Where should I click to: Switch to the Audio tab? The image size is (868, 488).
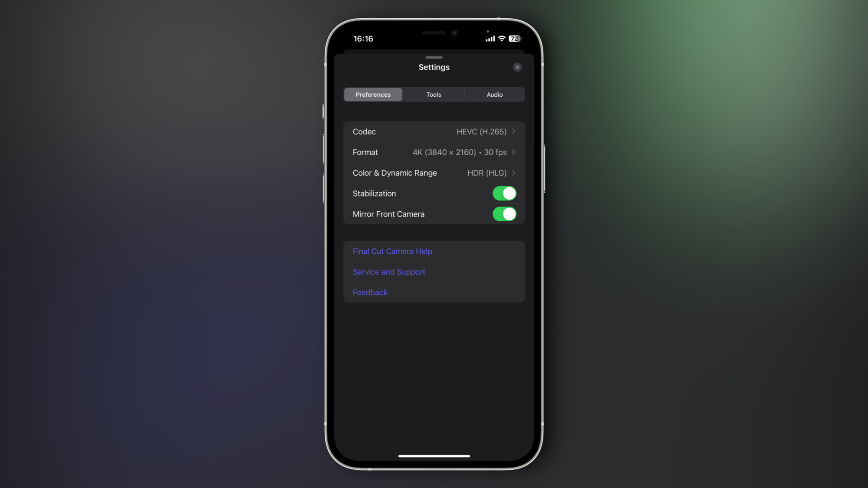(x=495, y=95)
